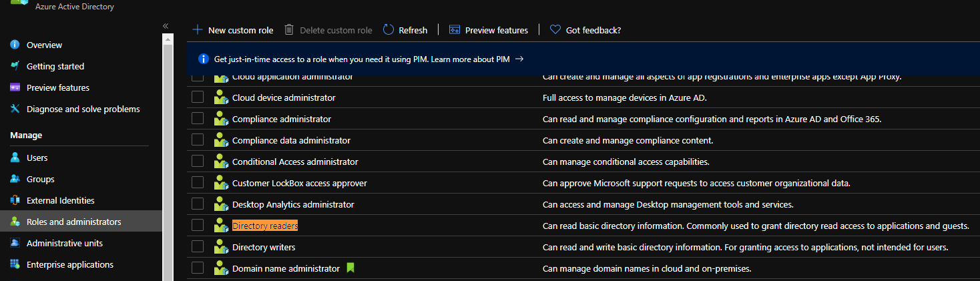
Task: Click the role icon beside Customer LockBox access approver
Action: pos(221,183)
